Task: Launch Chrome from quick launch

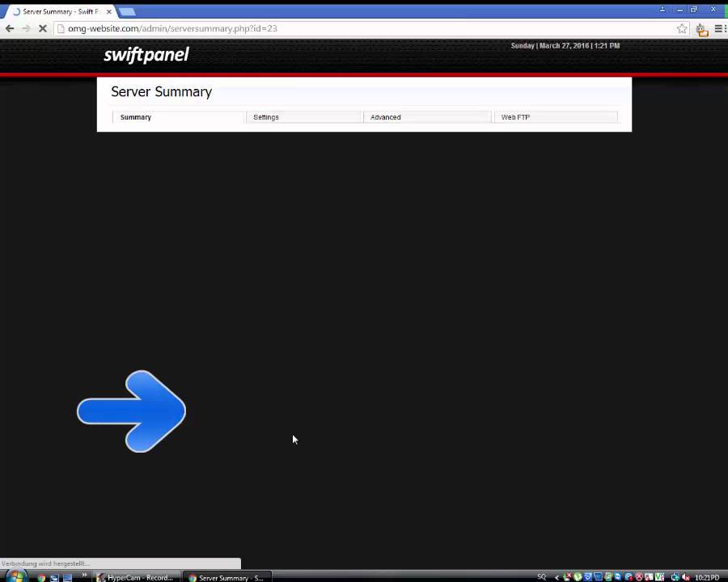Action: click(x=41, y=578)
